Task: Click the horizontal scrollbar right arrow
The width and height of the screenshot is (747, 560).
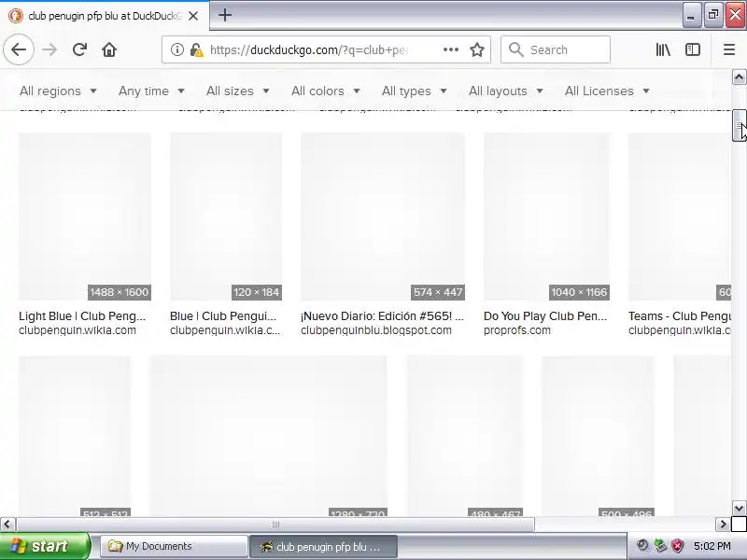Action: pyautogui.click(x=723, y=525)
